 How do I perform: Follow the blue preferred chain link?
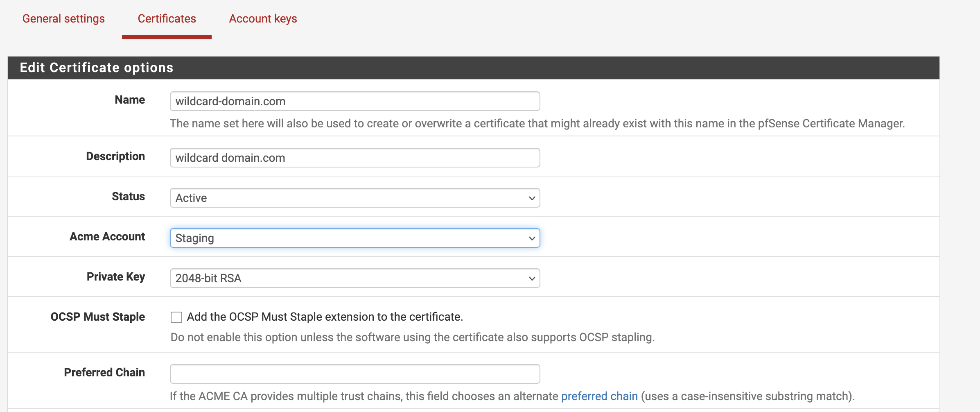(x=599, y=396)
